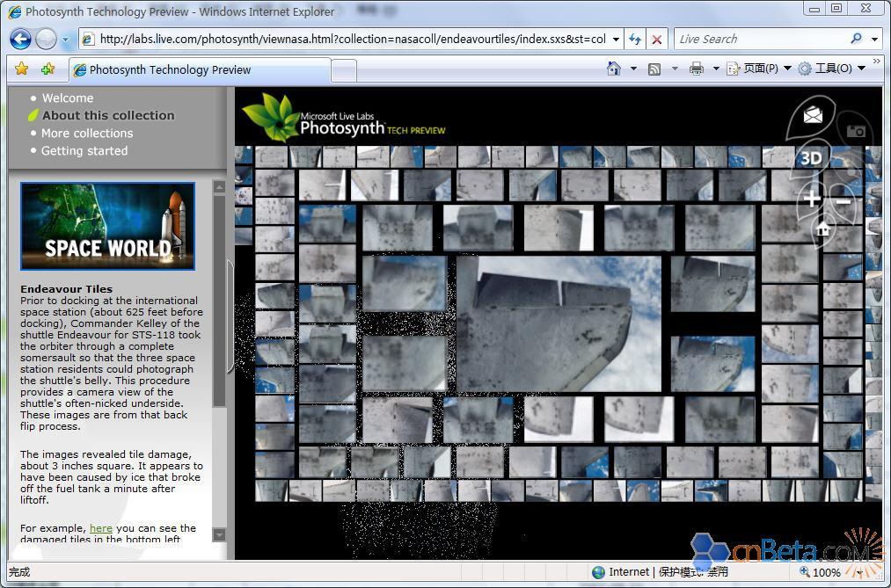The image size is (891, 588).
Task: Click the Internet zone globe icon
Action: point(598,572)
